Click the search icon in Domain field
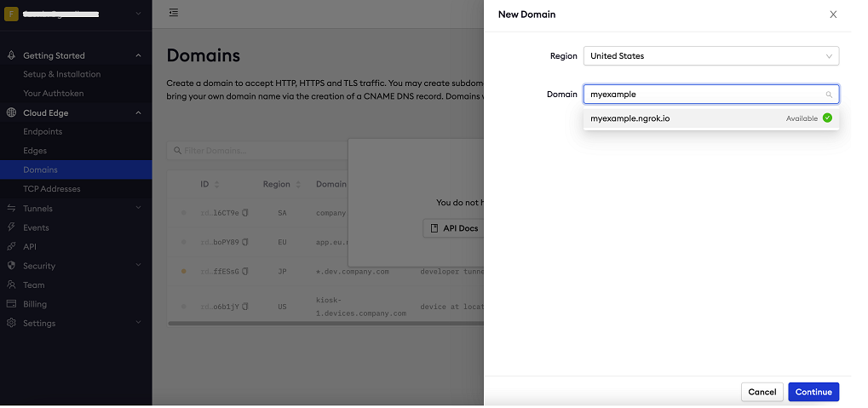 pyautogui.click(x=829, y=95)
